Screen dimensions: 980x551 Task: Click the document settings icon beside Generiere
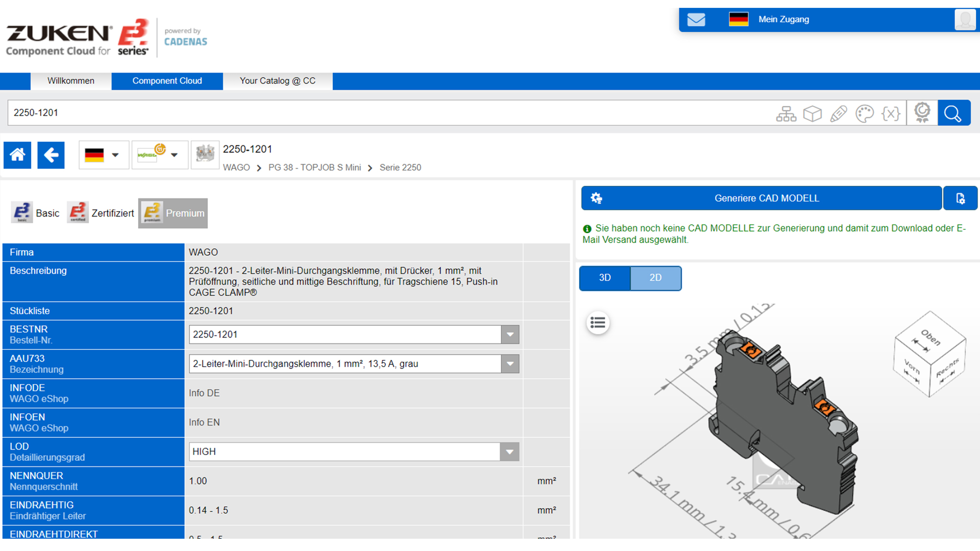(x=960, y=198)
